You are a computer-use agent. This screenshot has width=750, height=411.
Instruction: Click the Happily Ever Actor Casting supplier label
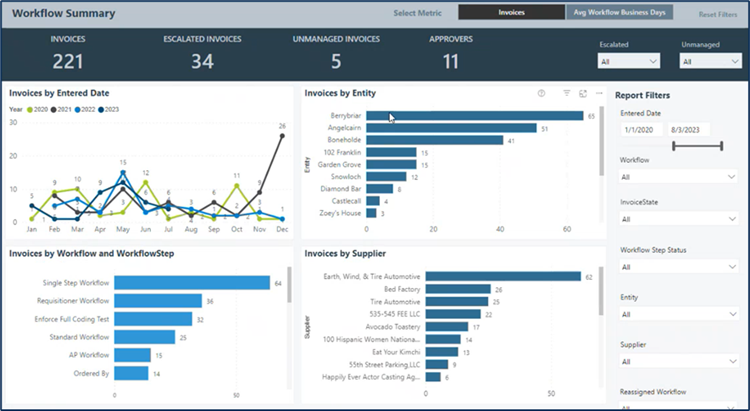[371, 377]
